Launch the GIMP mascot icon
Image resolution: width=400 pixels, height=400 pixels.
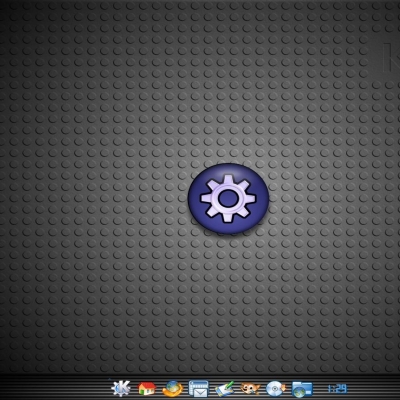pos(250,389)
